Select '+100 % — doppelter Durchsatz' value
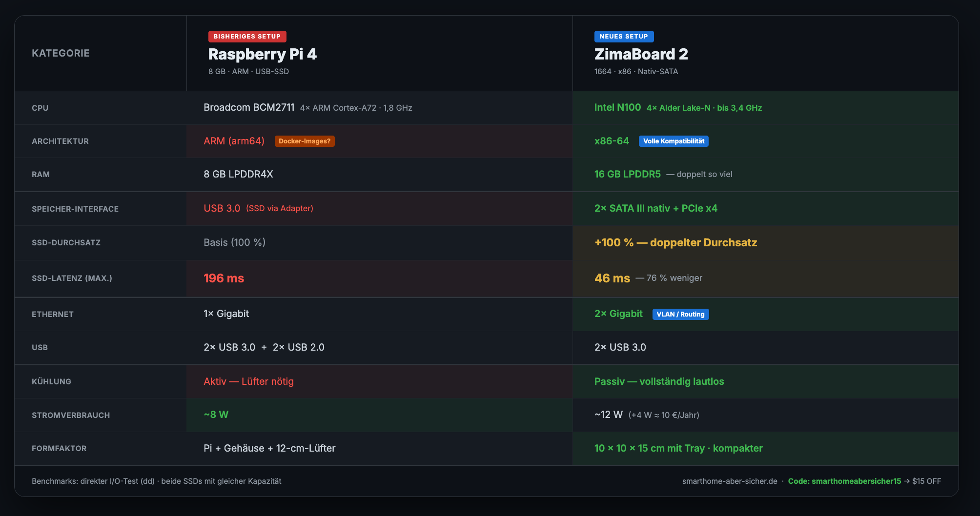The image size is (980, 516). [676, 242]
